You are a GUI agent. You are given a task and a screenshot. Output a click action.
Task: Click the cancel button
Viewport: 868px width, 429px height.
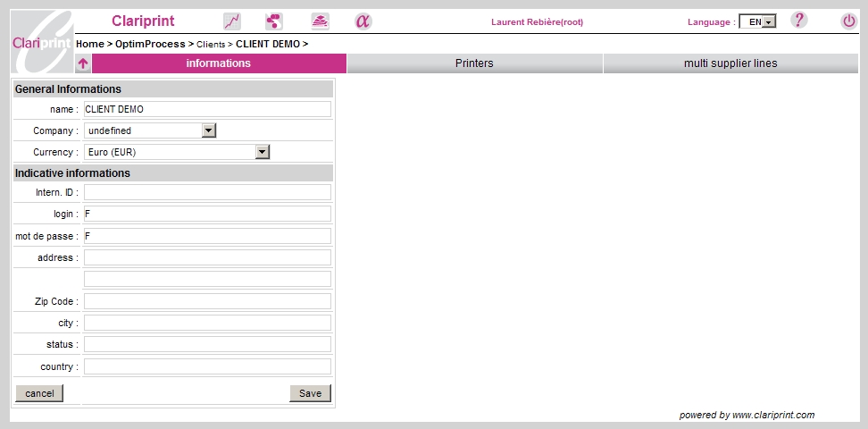pos(39,393)
